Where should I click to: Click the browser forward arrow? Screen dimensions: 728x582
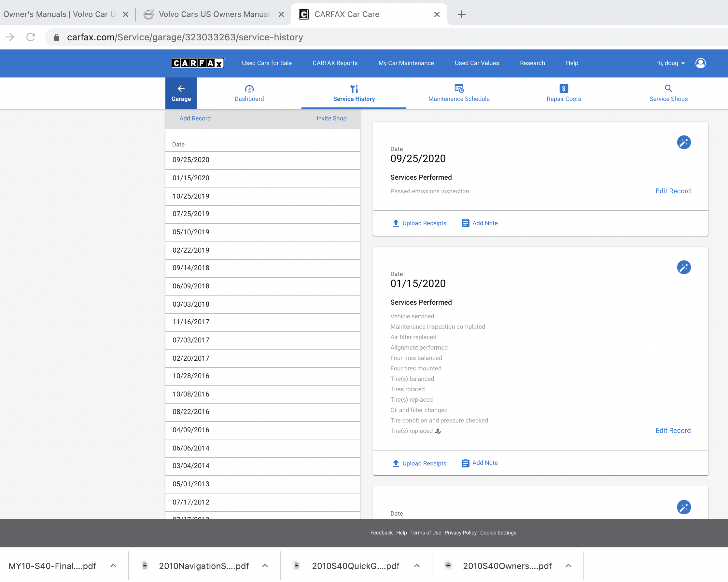point(10,37)
